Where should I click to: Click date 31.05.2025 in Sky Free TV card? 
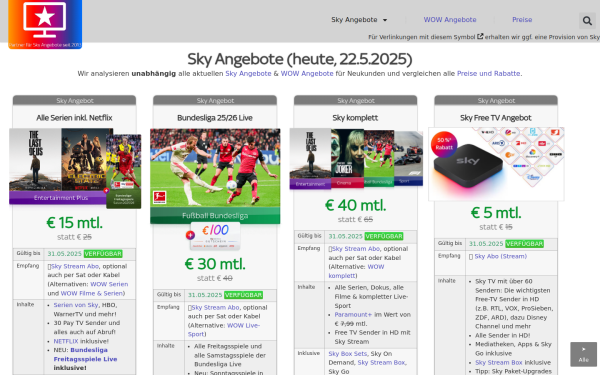tap(486, 244)
